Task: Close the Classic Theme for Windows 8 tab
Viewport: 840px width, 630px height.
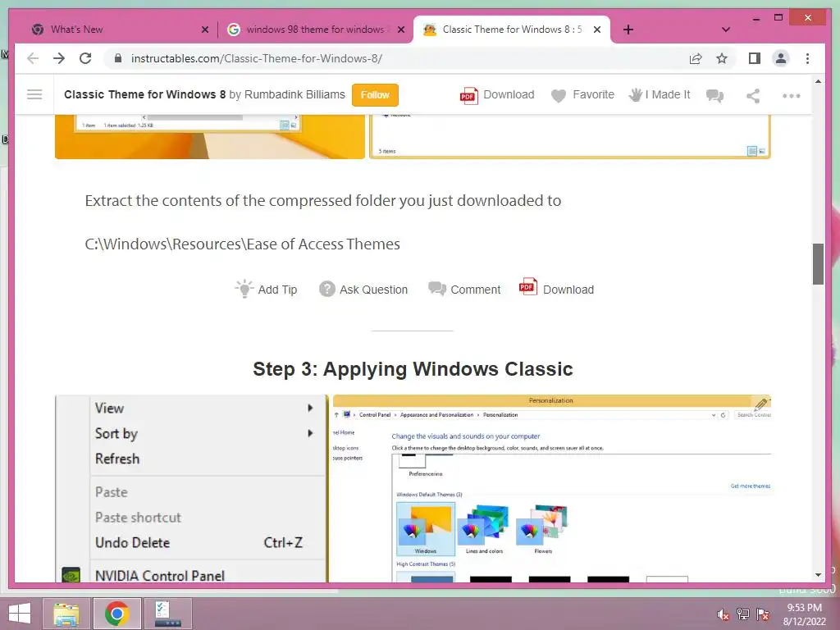Action: (x=597, y=30)
